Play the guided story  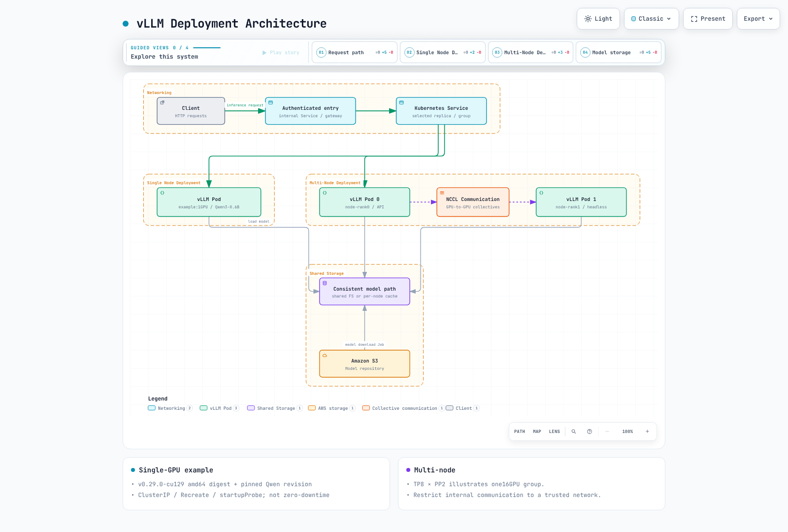point(281,53)
